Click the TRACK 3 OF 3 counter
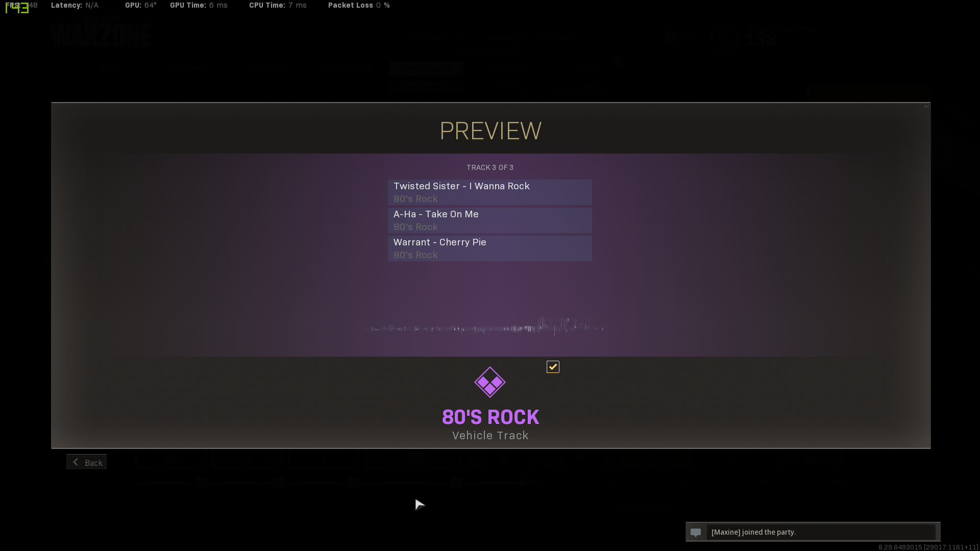 490,167
